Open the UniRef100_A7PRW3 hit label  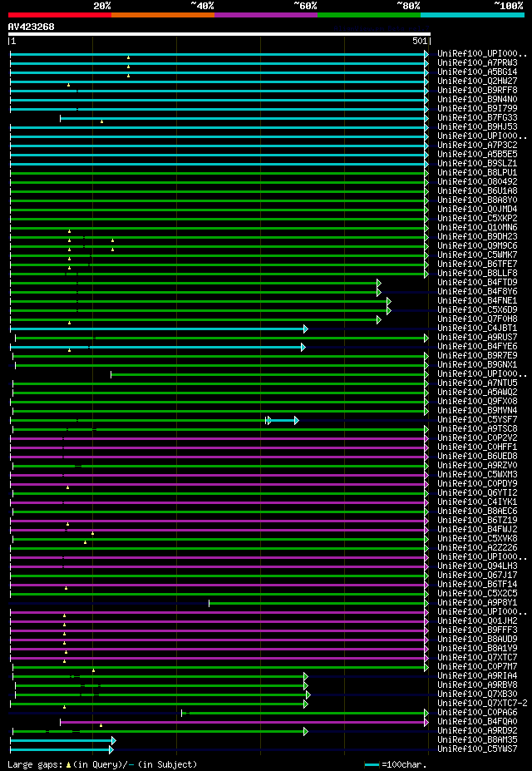point(477,63)
